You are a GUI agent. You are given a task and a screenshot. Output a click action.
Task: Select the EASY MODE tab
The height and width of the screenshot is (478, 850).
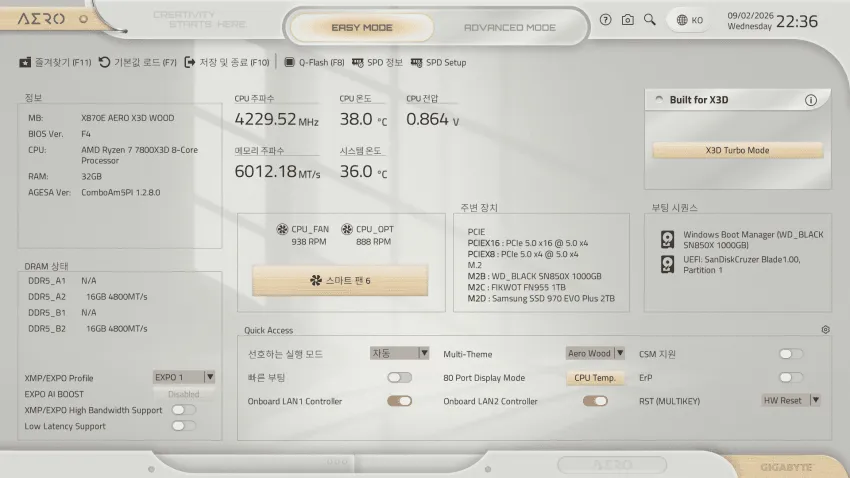click(x=362, y=27)
